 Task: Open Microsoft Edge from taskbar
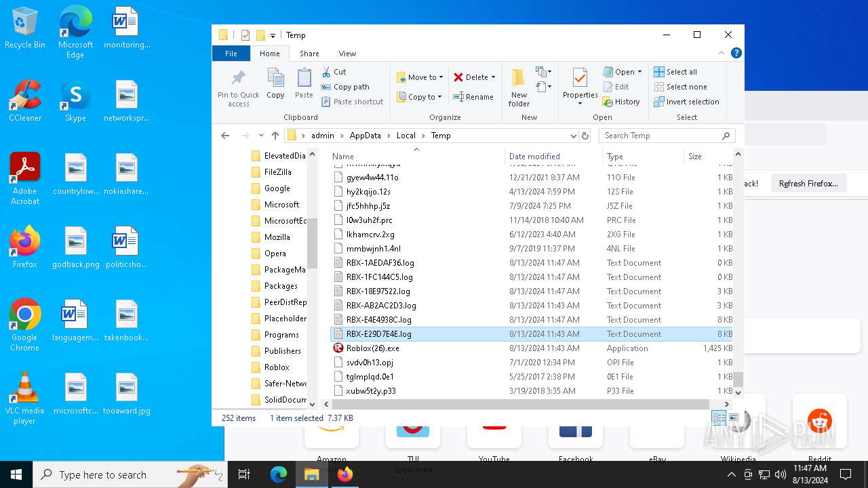(279, 474)
